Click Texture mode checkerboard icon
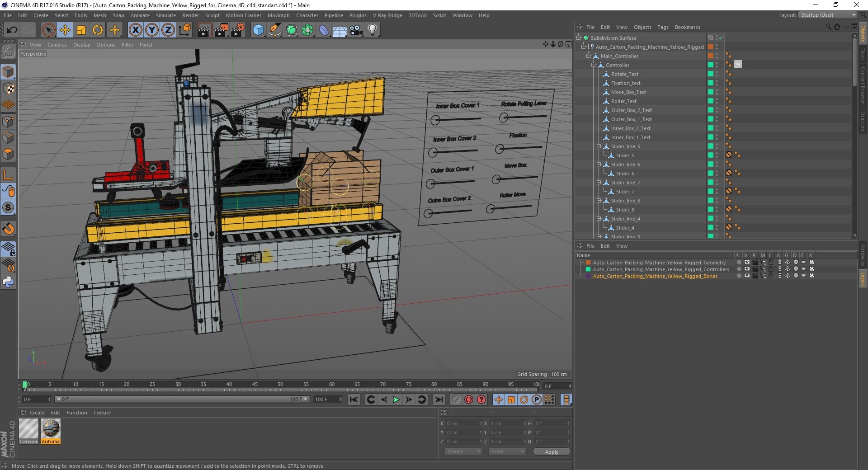Image resolution: width=868 pixels, height=470 pixels. click(8, 89)
